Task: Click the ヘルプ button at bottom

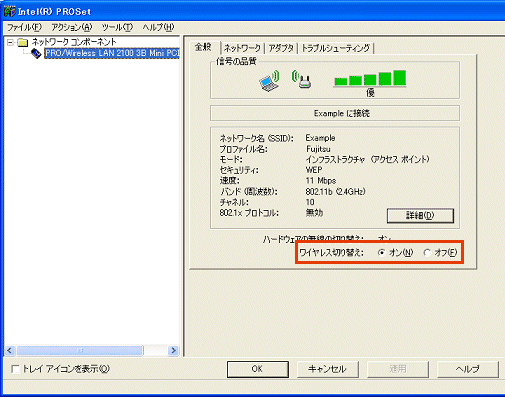Action: click(x=467, y=369)
